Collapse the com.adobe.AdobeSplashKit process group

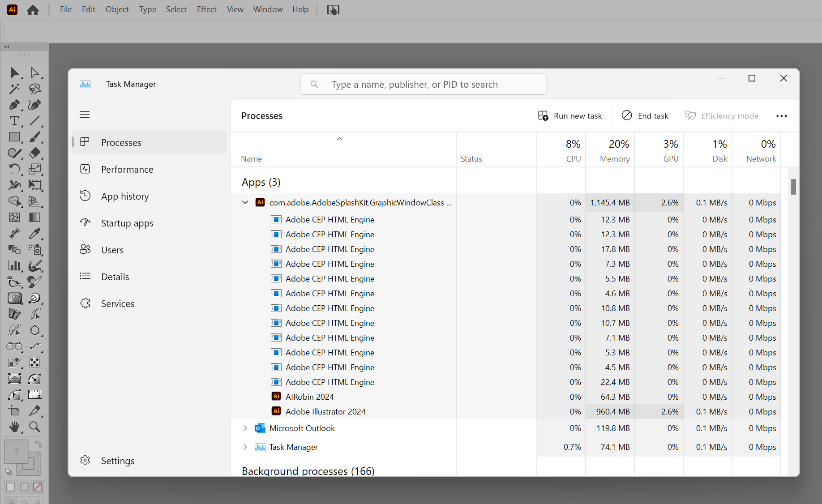(245, 202)
